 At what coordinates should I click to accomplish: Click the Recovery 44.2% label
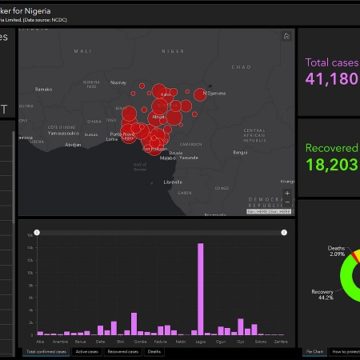point(323,295)
